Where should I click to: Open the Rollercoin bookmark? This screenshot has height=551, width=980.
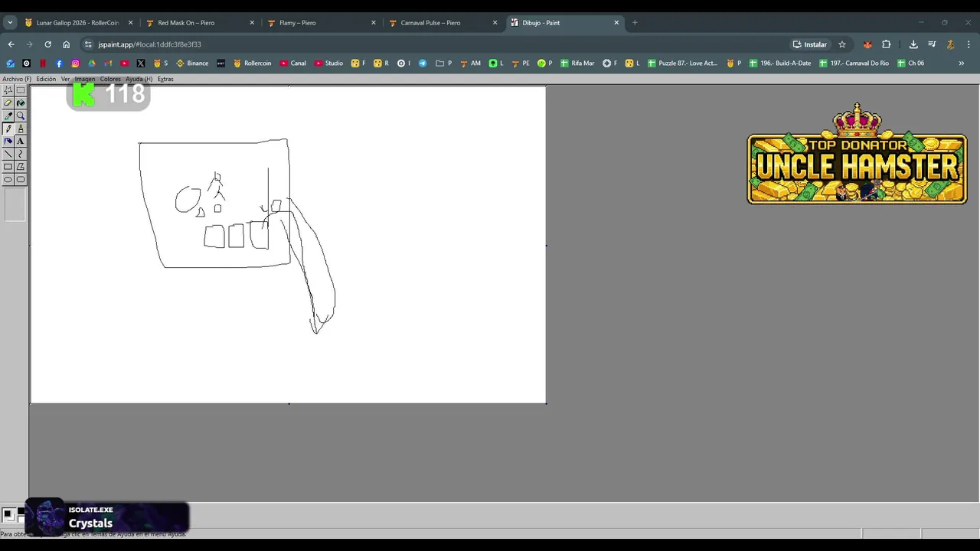coord(252,63)
